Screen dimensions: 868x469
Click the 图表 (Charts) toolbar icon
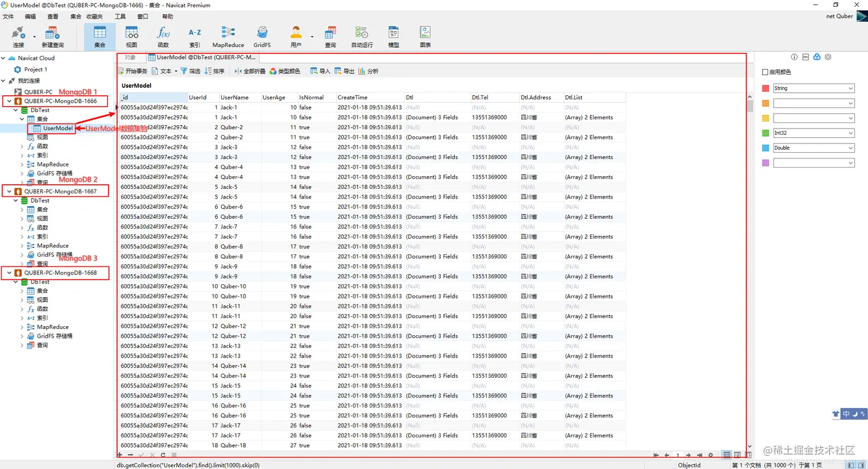[x=425, y=37]
